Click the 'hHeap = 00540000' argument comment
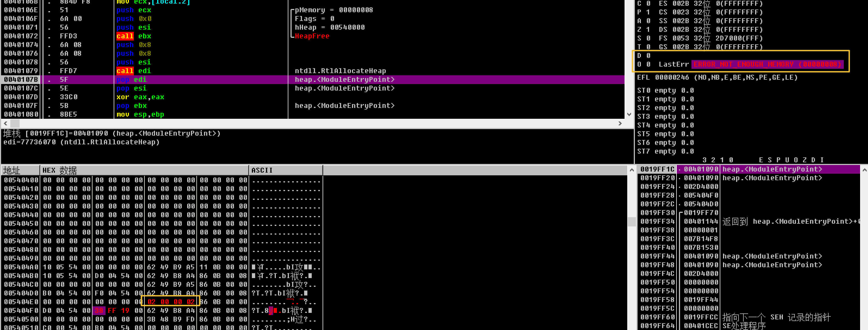 tap(329, 27)
